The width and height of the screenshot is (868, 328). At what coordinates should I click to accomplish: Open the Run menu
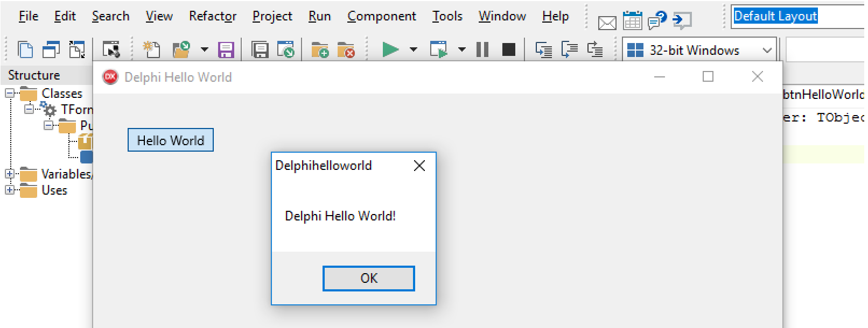pos(319,17)
